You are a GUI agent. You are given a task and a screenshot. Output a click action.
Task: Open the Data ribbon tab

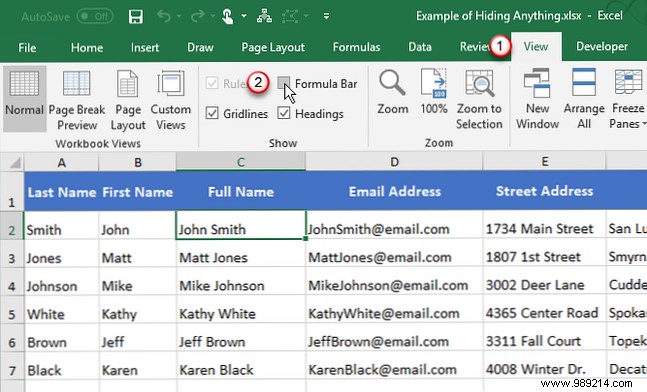(x=420, y=47)
